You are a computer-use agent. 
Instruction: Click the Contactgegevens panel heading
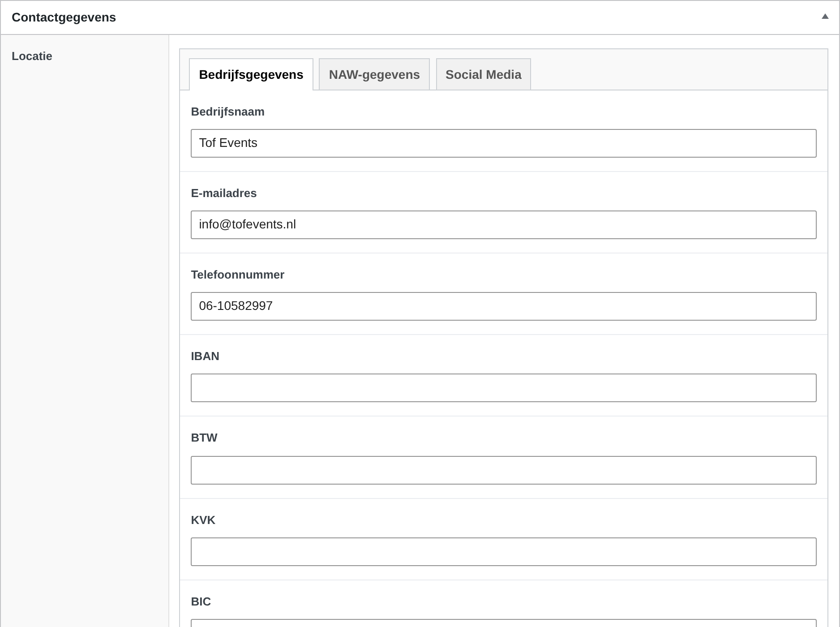tap(64, 17)
